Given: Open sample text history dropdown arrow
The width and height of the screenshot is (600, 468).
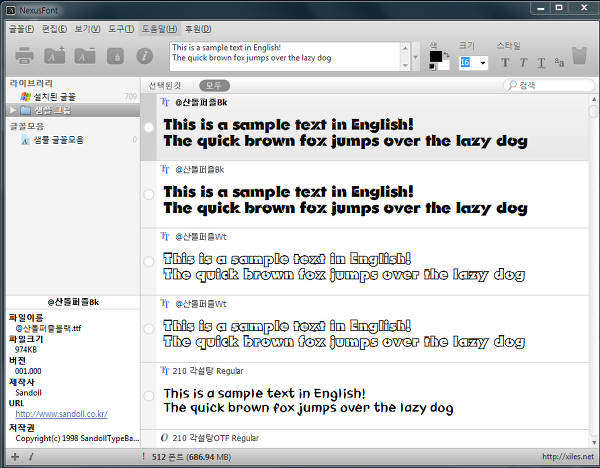Looking at the screenshot, I should (x=416, y=57).
